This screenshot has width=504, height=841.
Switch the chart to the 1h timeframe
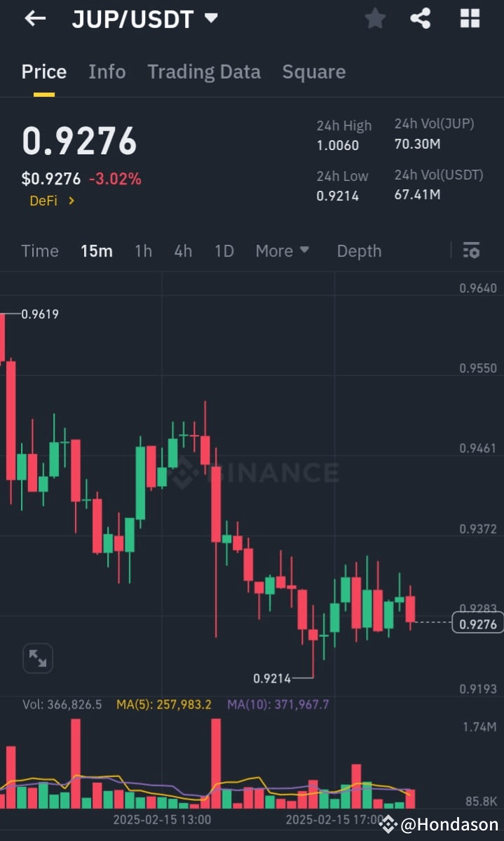coord(143,250)
